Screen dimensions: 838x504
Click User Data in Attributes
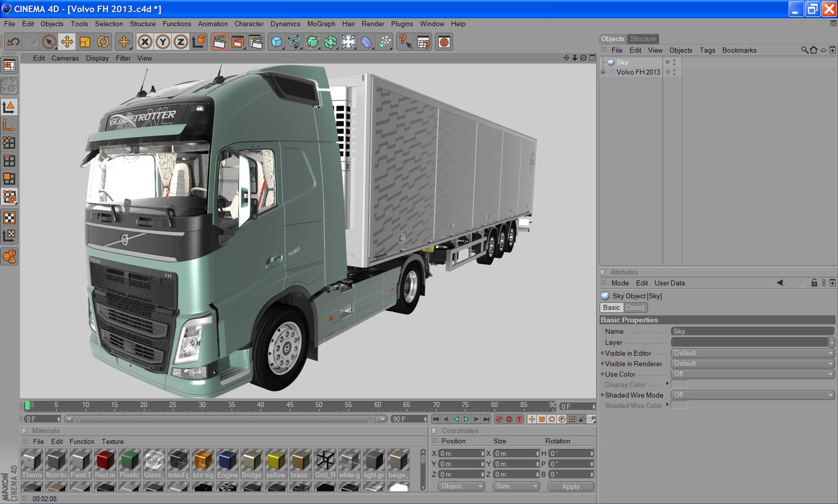point(669,283)
